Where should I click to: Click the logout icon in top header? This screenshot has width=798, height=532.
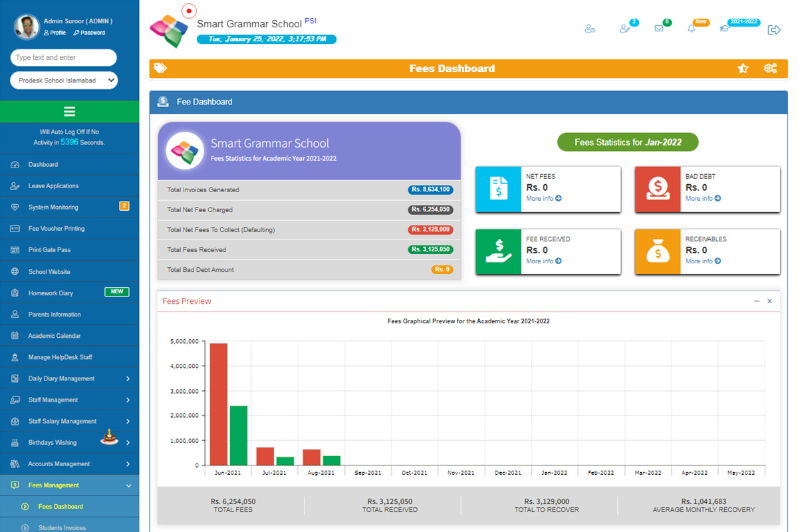(773, 30)
